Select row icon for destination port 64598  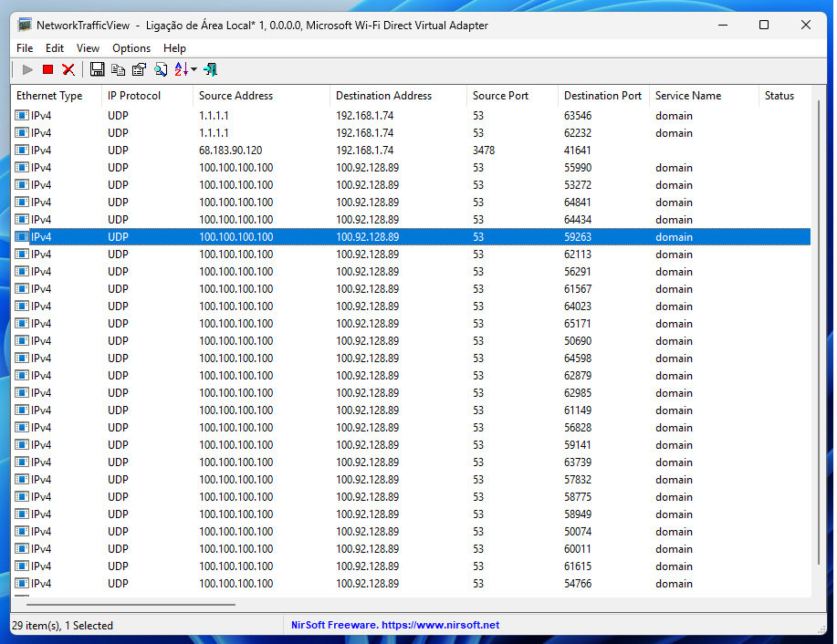pos(22,358)
